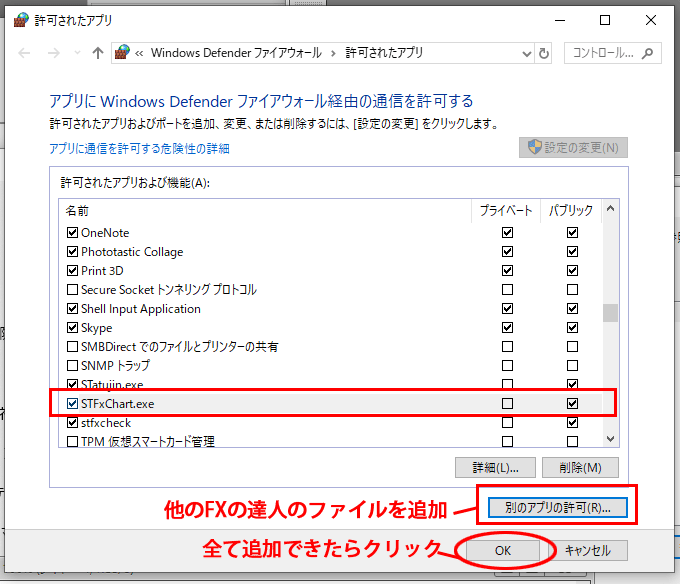Image resolution: width=680 pixels, height=584 pixels.
Task: Enable SMBDirect file sharing checkbox
Action: click(72, 346)
